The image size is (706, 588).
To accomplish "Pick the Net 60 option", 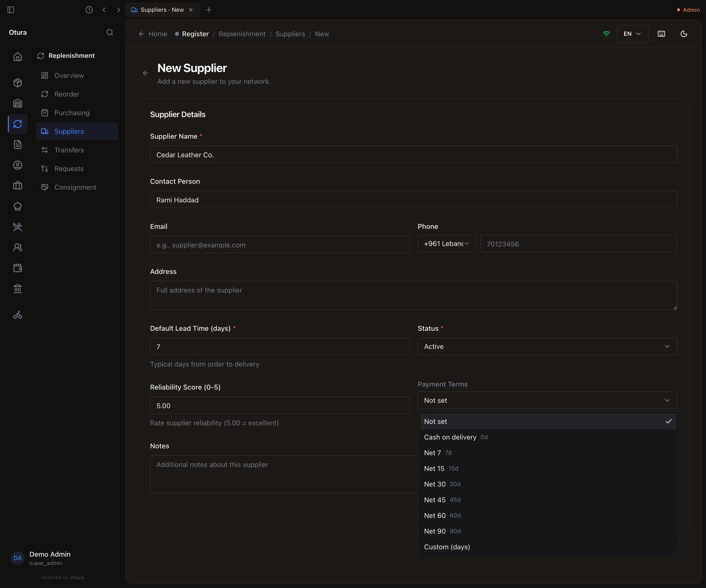I will [548, 515].
